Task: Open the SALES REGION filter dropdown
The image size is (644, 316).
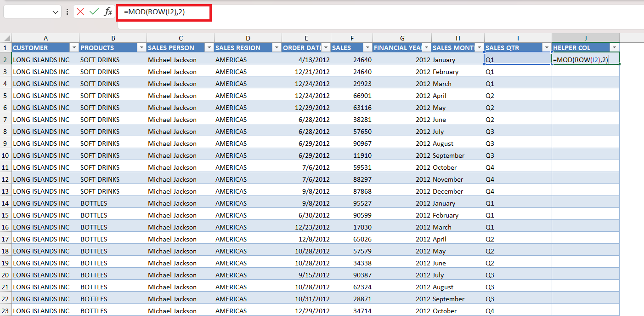Action: coord(277,47)
